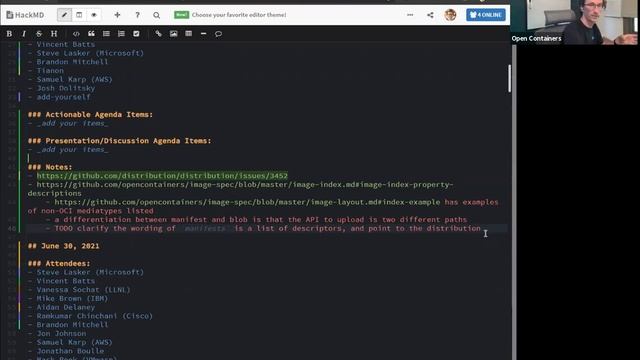Open search with the magnifier icon
This screenshot has width=640, height=360.
[156, 15]
